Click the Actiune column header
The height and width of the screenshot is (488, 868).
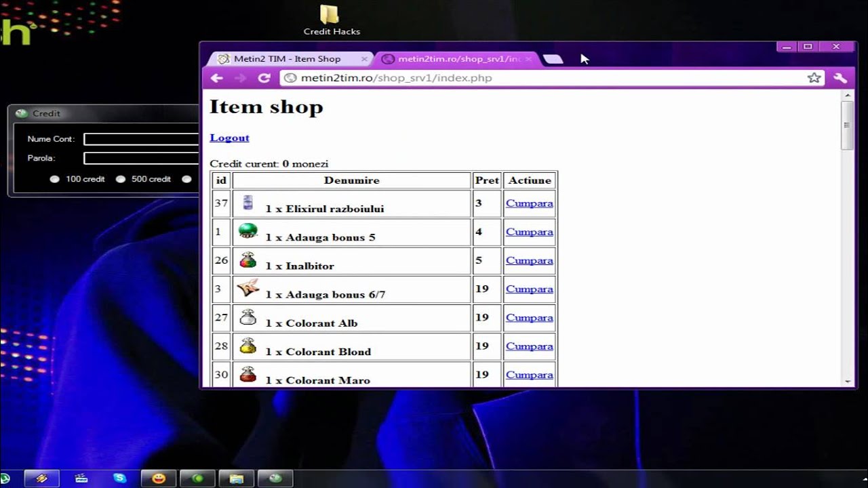(x=530, y=180)
